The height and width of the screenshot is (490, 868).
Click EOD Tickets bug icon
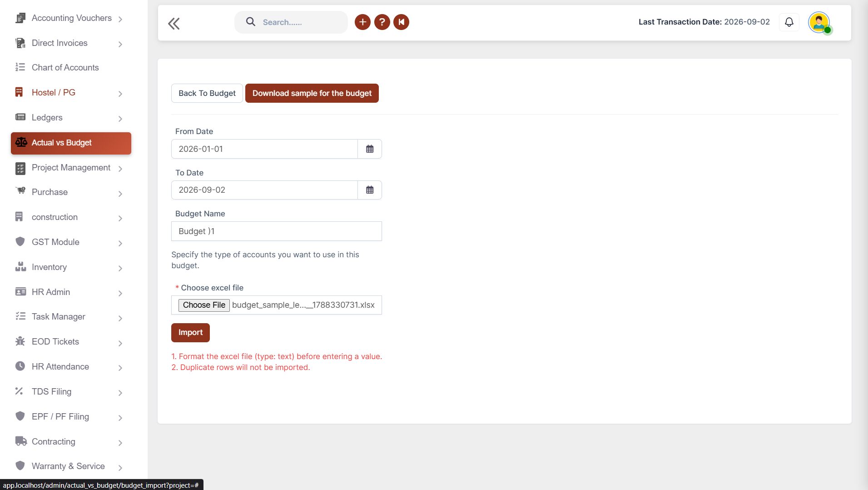20,341
